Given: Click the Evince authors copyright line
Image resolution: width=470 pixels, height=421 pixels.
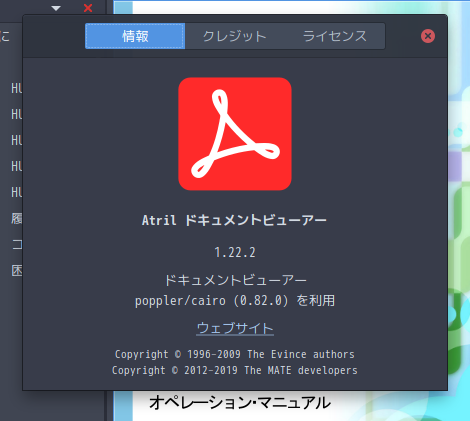Looking at the screenshot, I should tap(235, 354).
